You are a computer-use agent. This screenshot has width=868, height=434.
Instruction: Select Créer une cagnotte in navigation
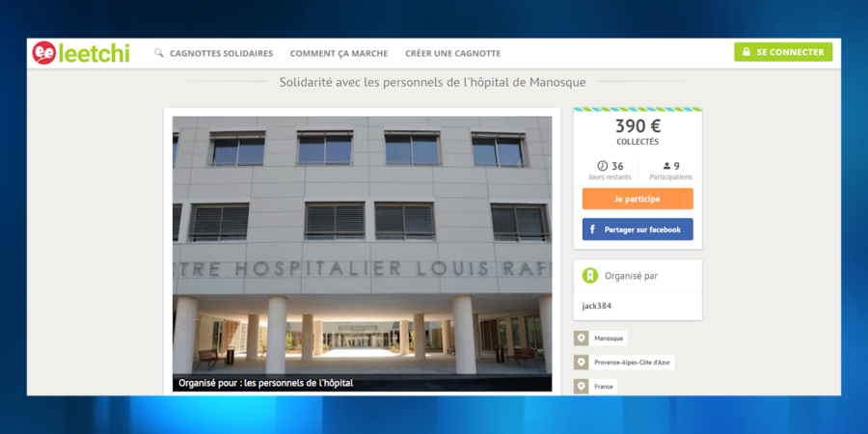453,54
